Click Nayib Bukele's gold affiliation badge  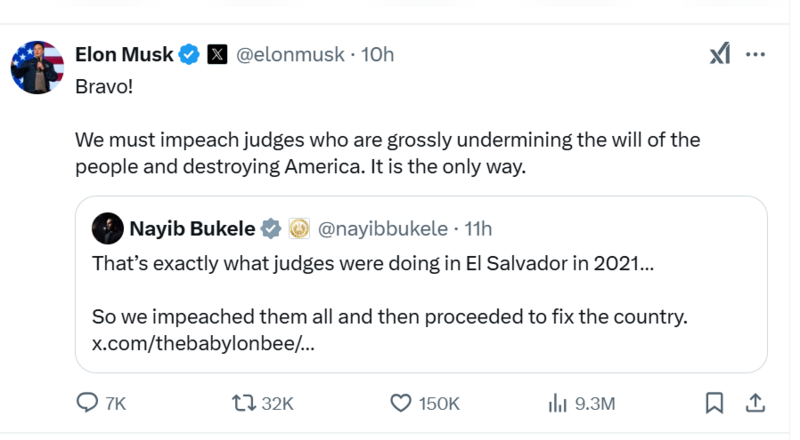point(298,230)
